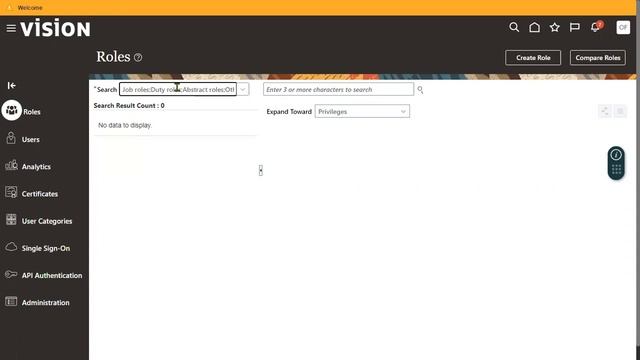This screenshot has width=640, height=360.
Task: Select the Certificates icon in sidebar
Action: point(11,192)
